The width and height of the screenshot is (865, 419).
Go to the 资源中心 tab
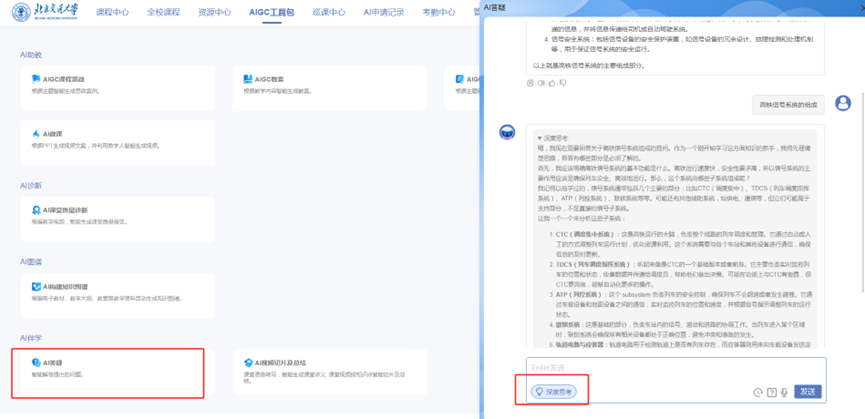tap(214, 13)
